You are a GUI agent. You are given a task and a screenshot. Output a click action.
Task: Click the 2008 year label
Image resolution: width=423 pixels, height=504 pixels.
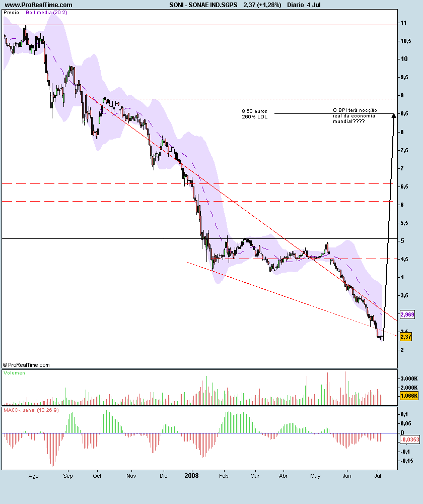(x=191, y=476)
